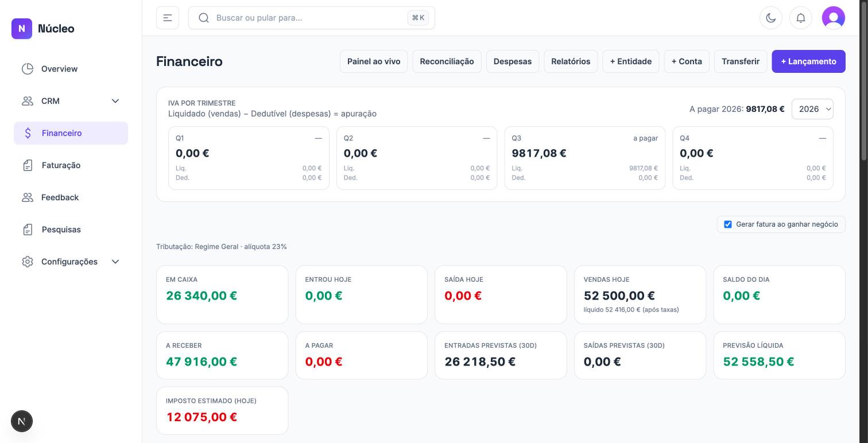The height and width of the screenshot is (443, 868).
Task: Click the Despesas button
Action: (x=513, y=61)
